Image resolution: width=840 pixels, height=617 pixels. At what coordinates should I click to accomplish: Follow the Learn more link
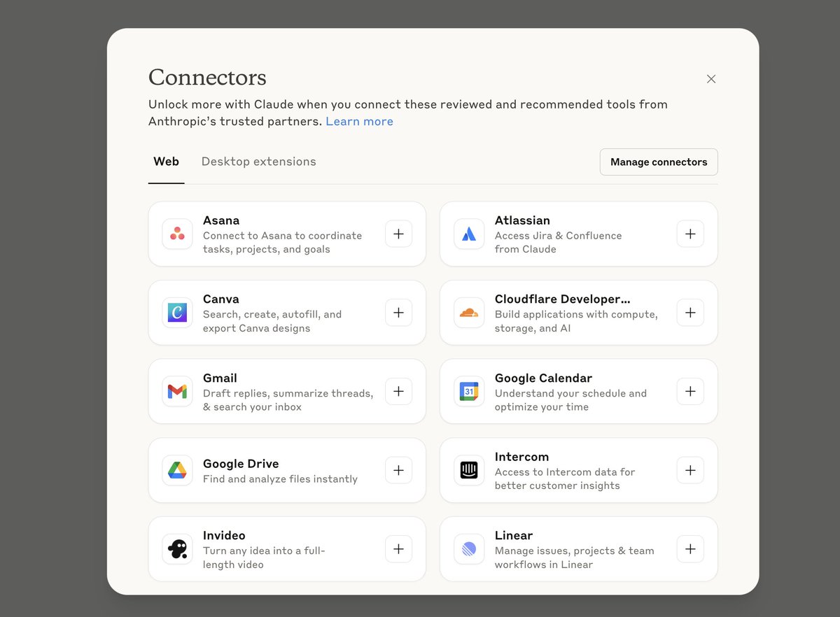pyautogui.click(x=360, y=121)
